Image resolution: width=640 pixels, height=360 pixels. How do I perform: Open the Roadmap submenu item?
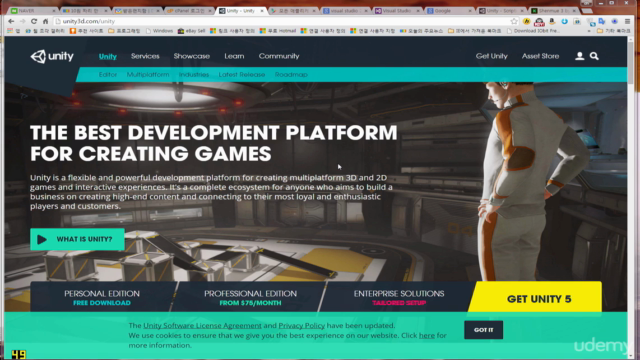coord(291,75)
